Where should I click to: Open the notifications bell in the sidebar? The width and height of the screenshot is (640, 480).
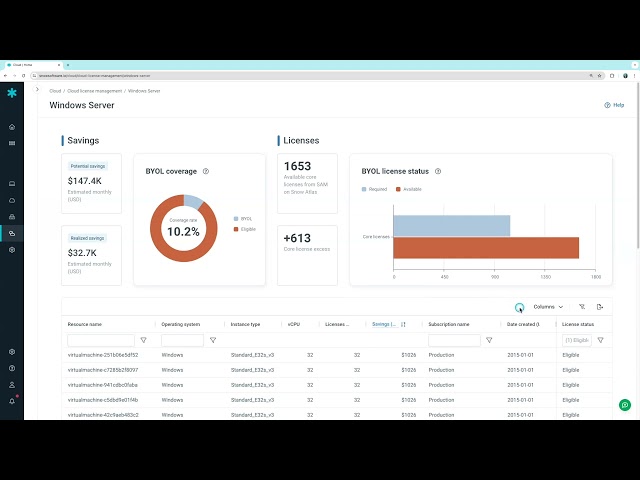(x=12, y=401)
